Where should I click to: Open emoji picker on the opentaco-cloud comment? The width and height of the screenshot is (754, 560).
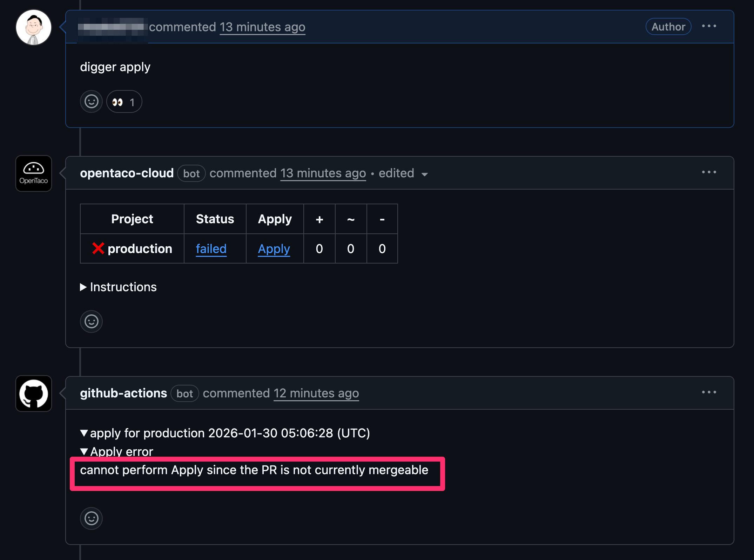[x=91, y=321]
